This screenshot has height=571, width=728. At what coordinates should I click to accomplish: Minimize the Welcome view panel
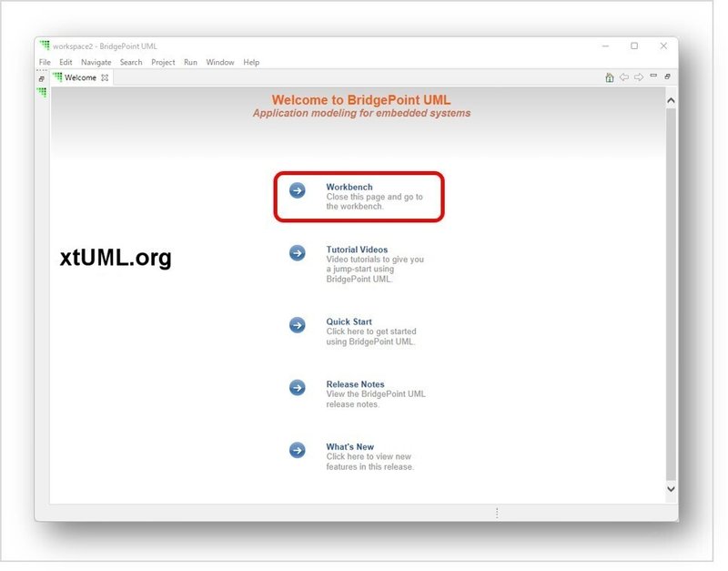coord(653,76)
